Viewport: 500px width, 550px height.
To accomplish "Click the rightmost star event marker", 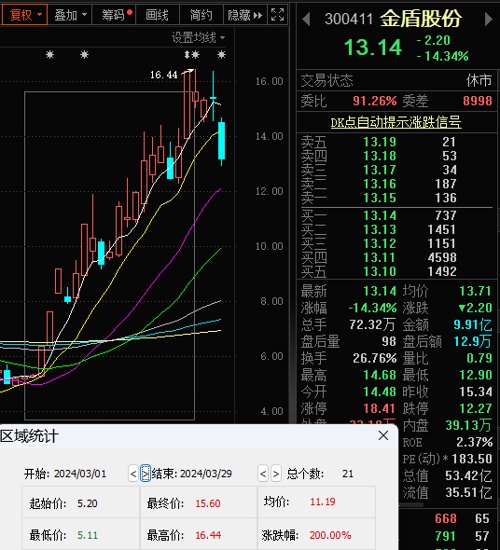I will [x=221, y=55].
